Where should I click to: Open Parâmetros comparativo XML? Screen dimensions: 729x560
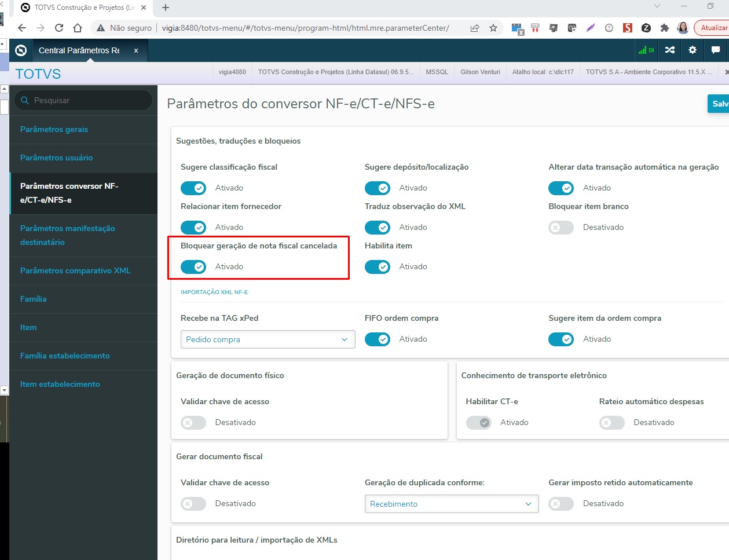coord(83,271)
